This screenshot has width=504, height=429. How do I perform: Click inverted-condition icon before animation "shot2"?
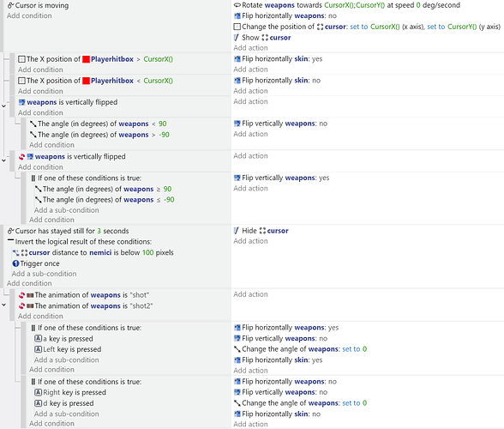(x=22, y=305)
